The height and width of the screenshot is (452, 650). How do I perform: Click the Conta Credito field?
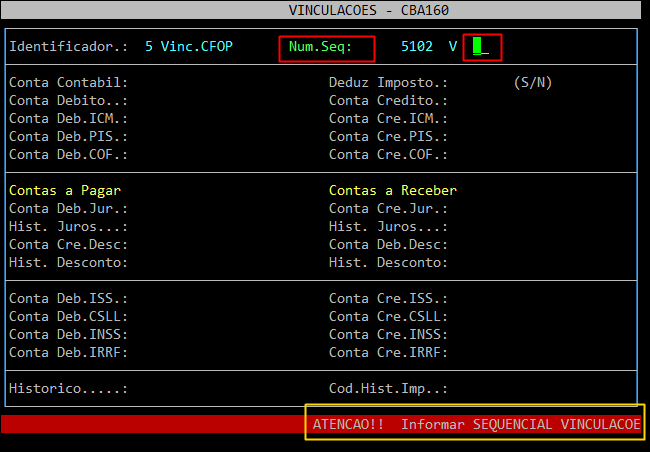point(520,101)
